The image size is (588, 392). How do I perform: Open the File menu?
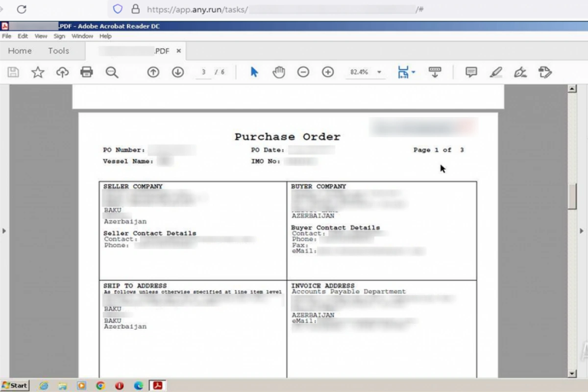(6, 36)
